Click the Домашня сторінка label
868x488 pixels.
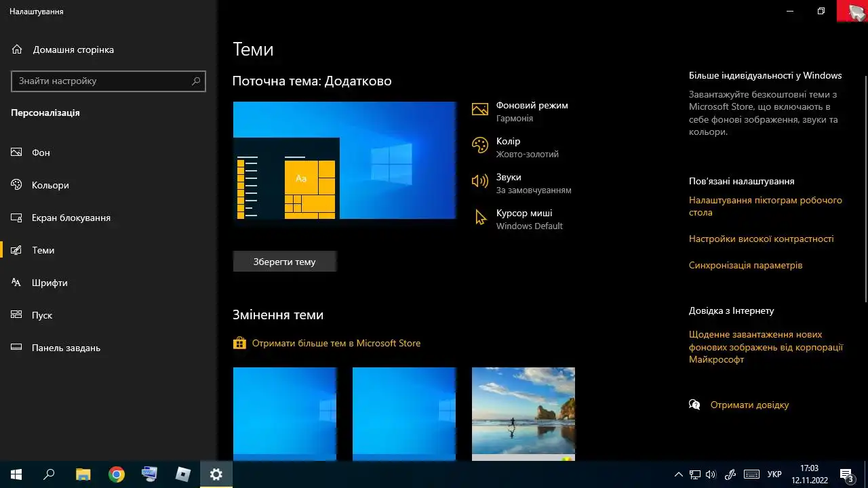click(73, 49)
